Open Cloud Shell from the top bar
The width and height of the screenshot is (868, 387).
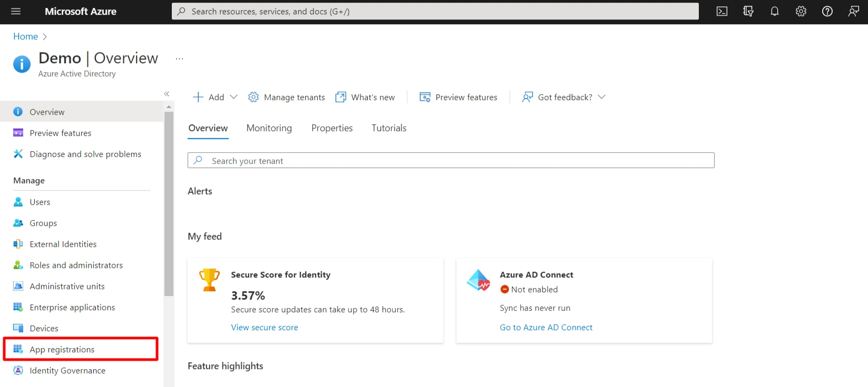tap(722, 11)
